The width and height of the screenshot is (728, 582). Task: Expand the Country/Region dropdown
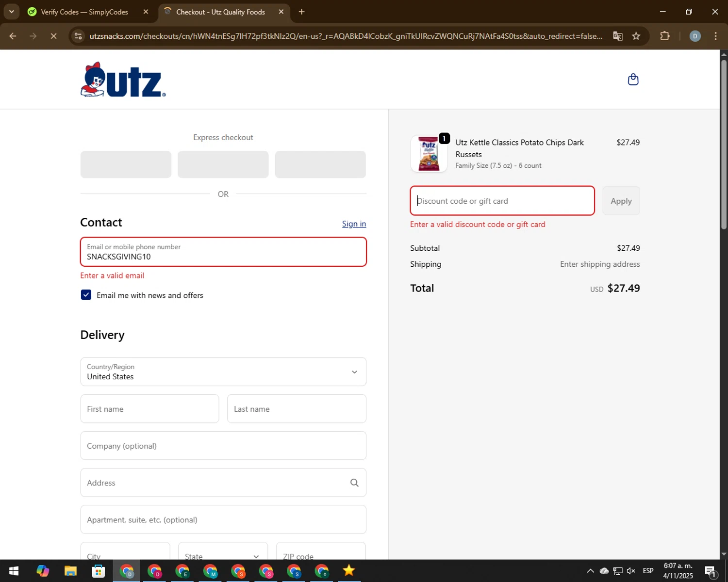click(x=223, y=372)
